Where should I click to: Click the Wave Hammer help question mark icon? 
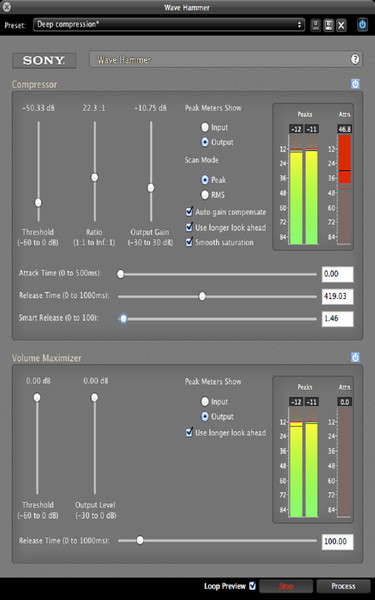(355, 59)
